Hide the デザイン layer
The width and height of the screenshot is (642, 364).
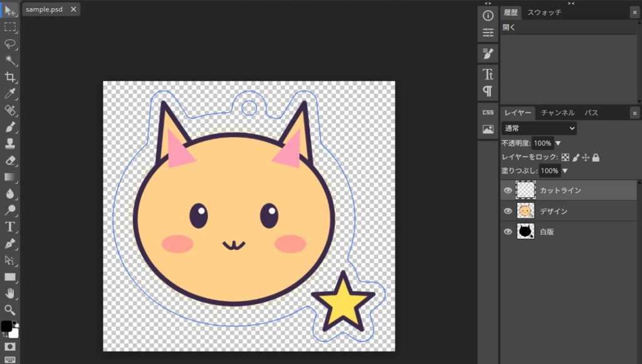point(508,211)
